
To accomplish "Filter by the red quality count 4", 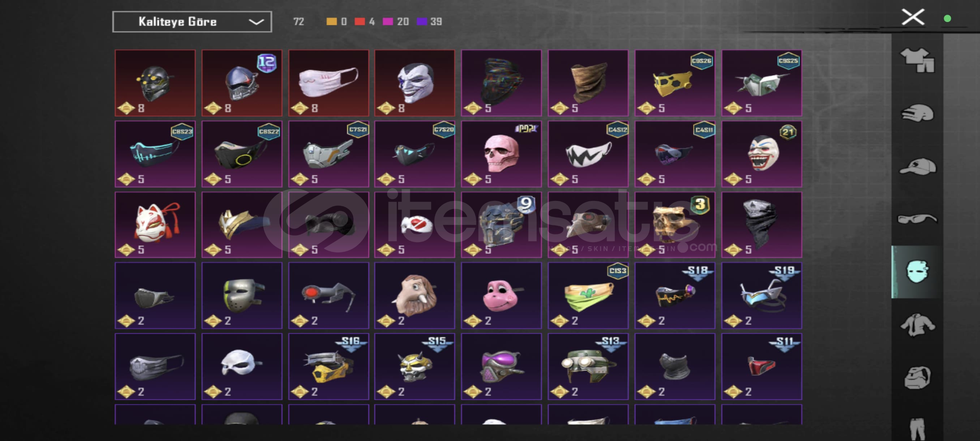I will click(364, 21).
